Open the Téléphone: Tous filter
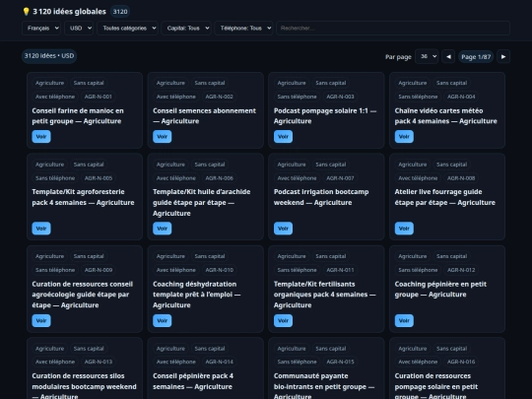 click(x=243, y=29)
